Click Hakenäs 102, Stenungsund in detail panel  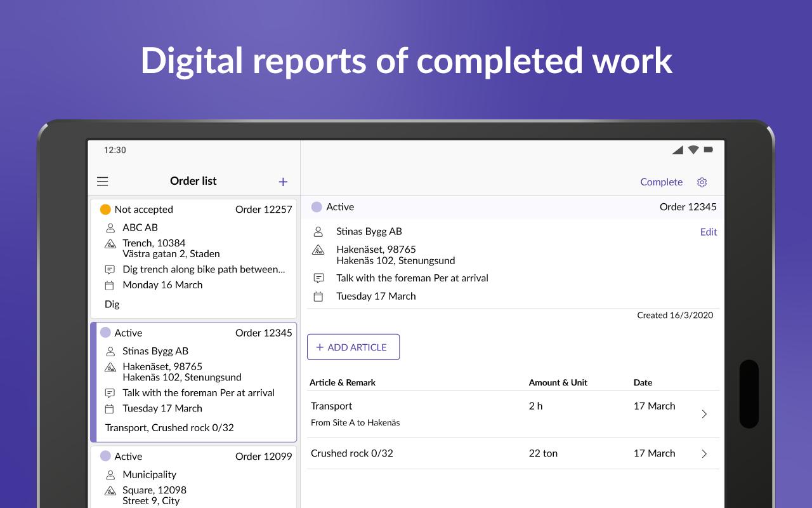click(396, 260)
